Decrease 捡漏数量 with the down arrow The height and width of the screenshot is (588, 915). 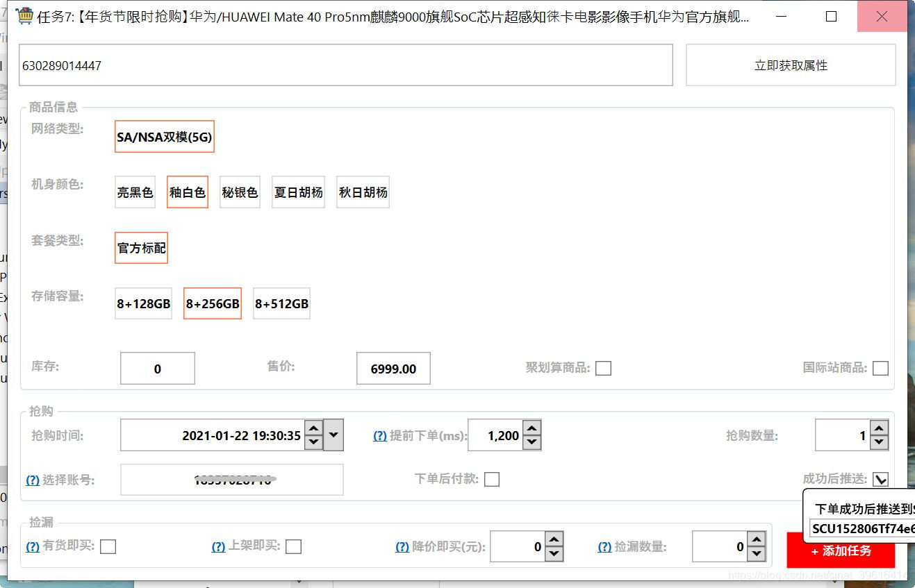coord(757,554)
